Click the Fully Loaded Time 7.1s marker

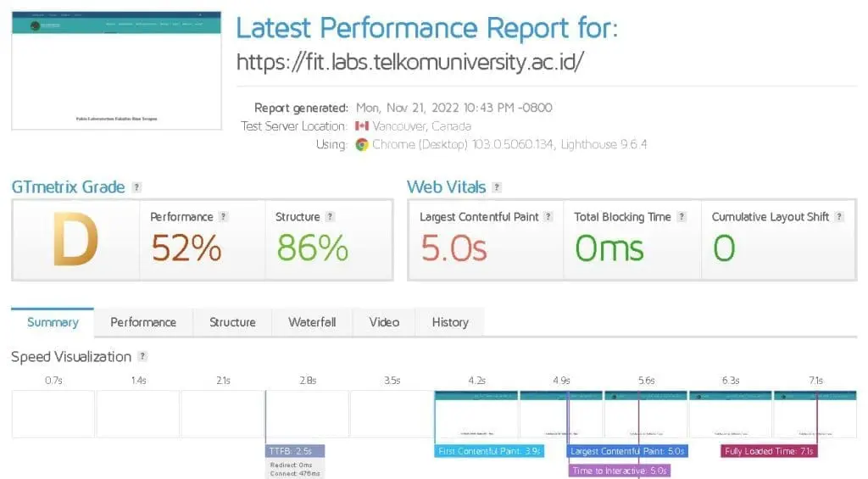pos(769,451)
